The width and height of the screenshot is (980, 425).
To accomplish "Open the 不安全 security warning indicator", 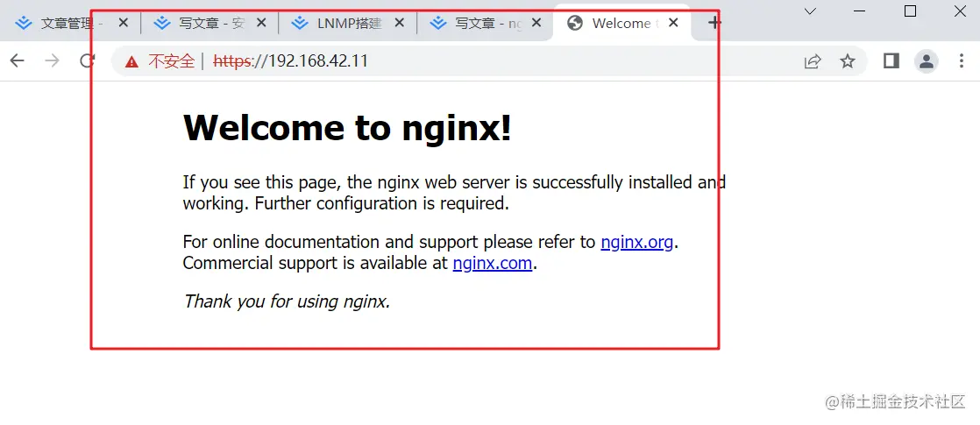I will coord(160,60).
